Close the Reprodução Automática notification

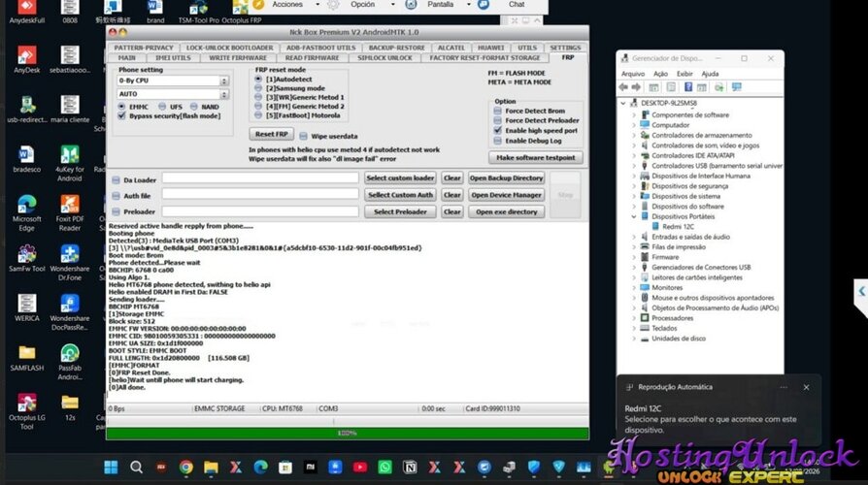(806, 388)
